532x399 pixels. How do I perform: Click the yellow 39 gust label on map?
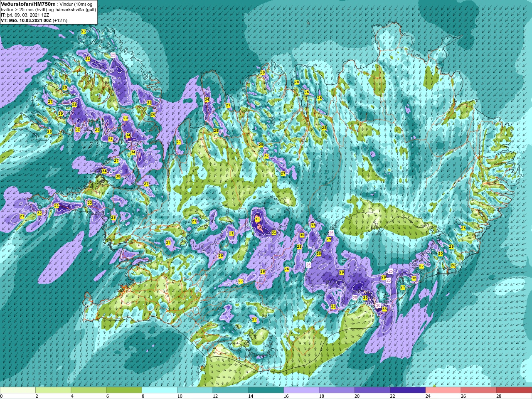365,298
